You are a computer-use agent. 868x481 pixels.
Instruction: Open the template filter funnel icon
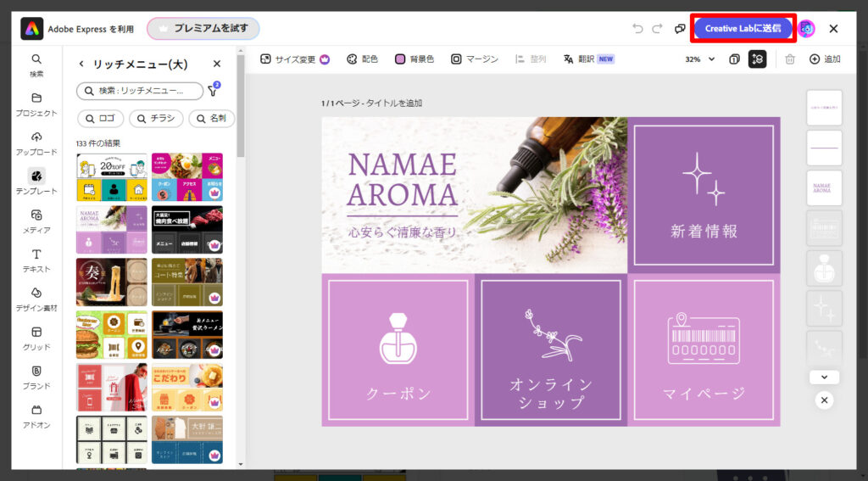[214, 91]
